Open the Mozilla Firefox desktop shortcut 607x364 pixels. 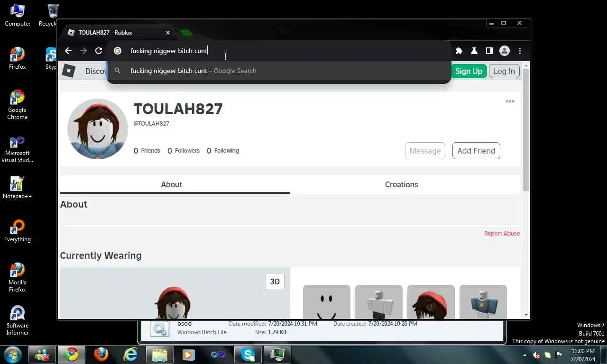pos(18,277)
